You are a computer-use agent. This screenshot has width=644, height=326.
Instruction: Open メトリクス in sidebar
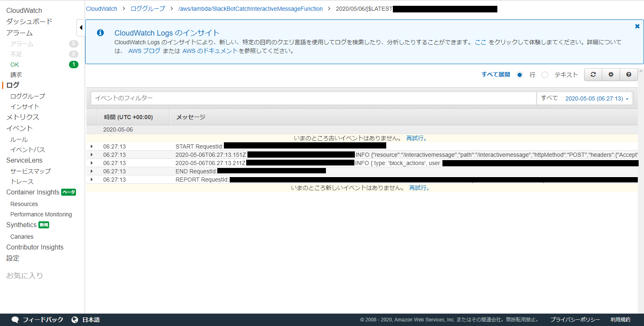(x=23, y=117)
